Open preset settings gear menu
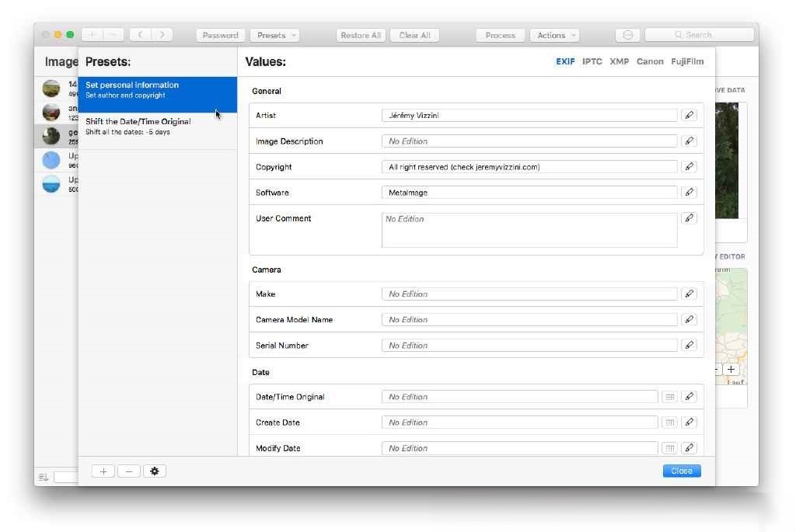Image resolution: width=796 pixels, height=532 pixels. pos(155,471)
